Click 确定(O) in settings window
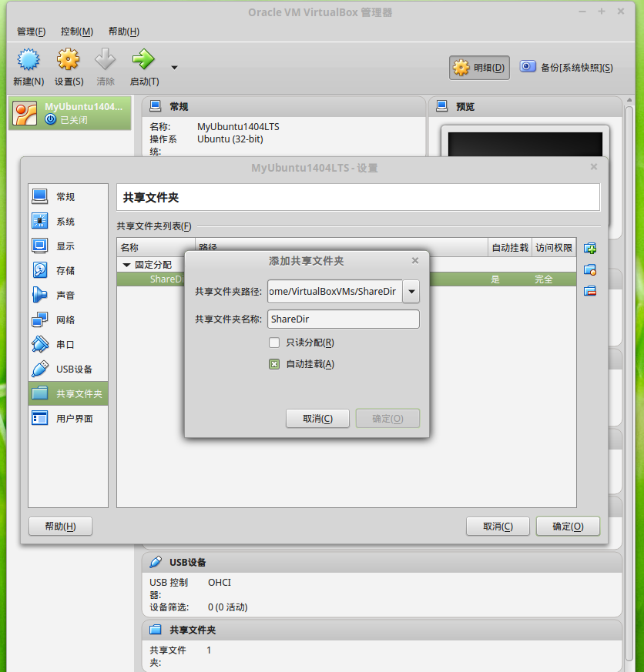The image size is (644, 672). (568, 526)
